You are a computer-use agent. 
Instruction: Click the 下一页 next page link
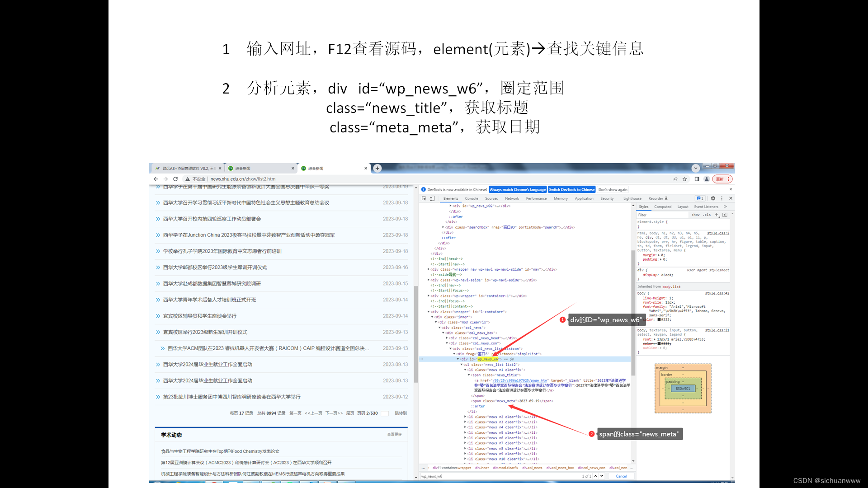click(x=334, y=413)
